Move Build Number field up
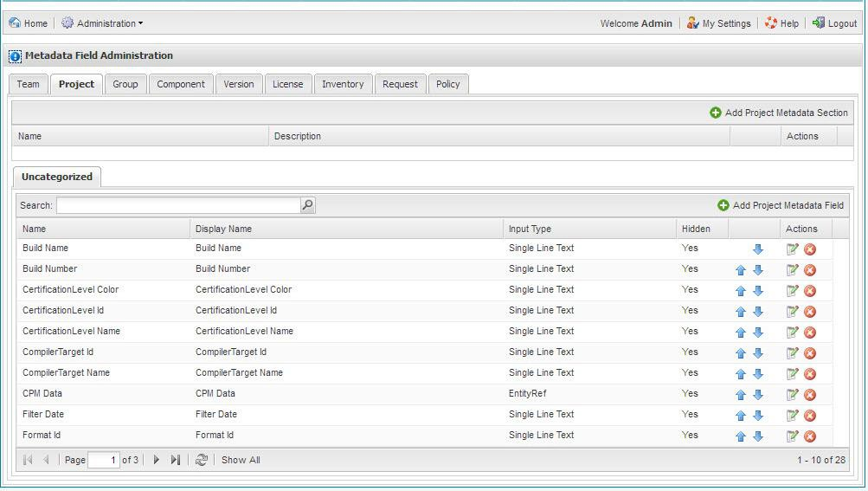 coord(741,270)
